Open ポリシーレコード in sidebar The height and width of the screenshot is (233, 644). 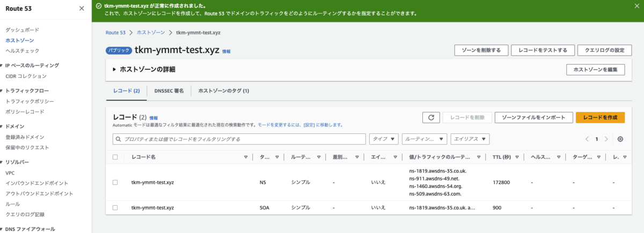click(25, 111)
